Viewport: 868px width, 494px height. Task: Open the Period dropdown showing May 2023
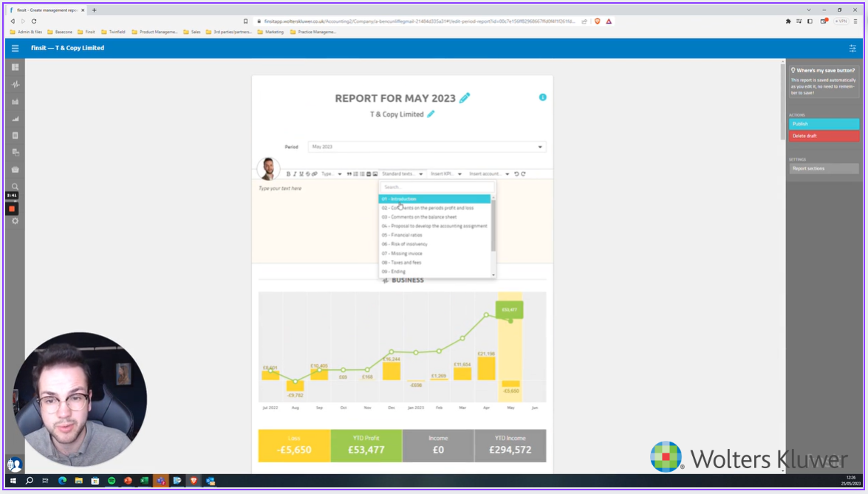[x=427, y=147]
